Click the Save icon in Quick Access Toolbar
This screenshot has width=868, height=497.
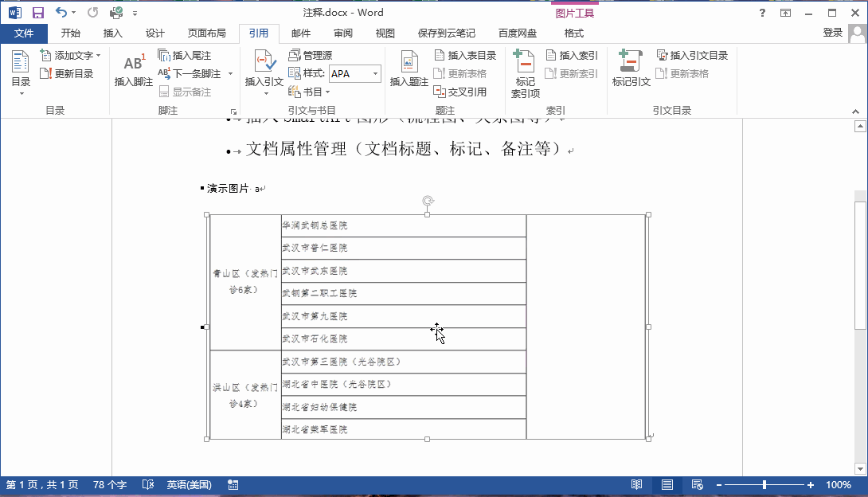pyautogui.click(x=37, y=12)
